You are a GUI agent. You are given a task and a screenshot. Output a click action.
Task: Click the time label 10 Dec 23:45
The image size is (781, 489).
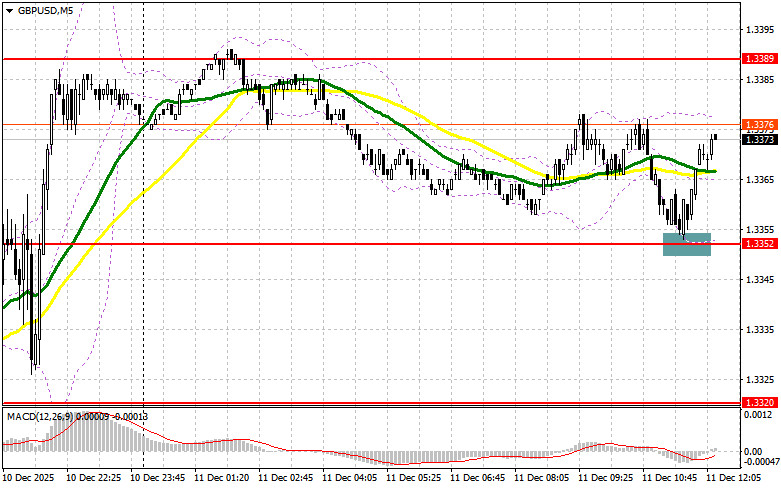coord(157,478)
